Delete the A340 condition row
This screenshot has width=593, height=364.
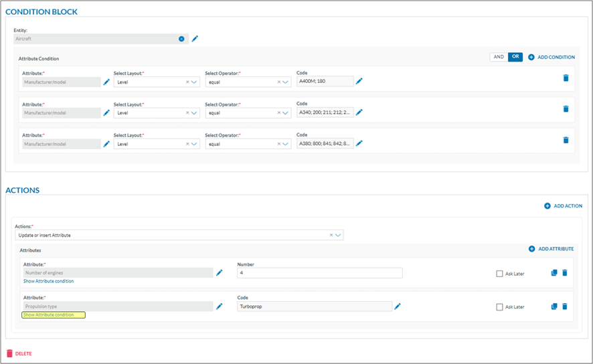(x=566, y=109)
